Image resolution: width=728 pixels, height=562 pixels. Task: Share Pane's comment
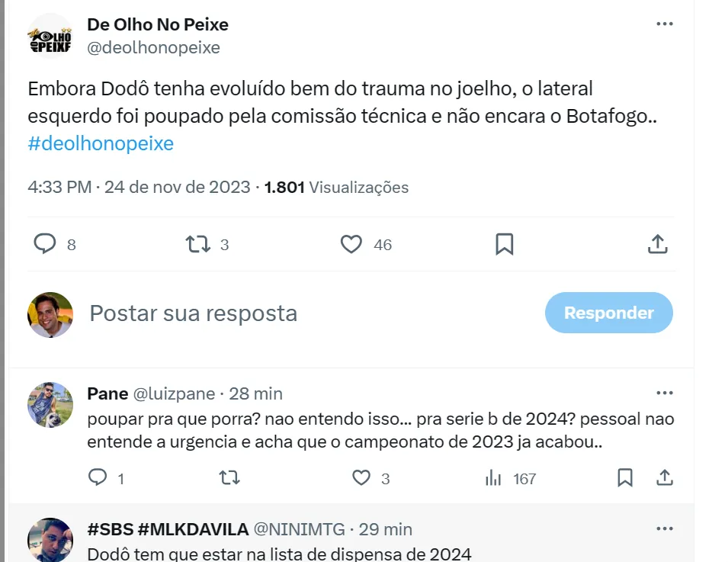tap(664, 478)
